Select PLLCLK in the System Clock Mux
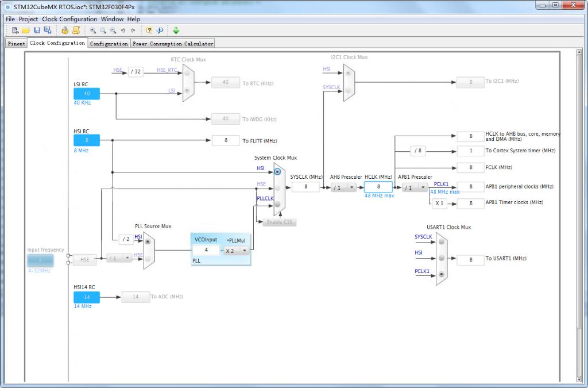Image resolution: width=588 pixels, height=388 pixels. tap(277, 204)
